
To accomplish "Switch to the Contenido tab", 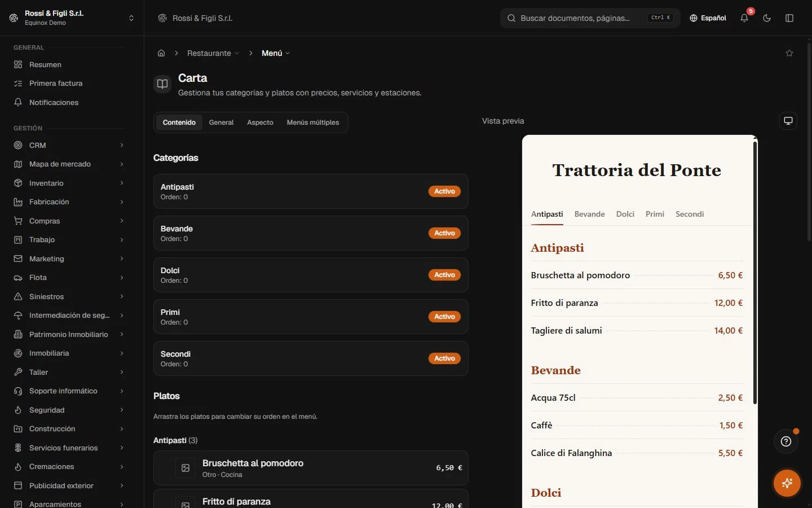I will point(179,122).
